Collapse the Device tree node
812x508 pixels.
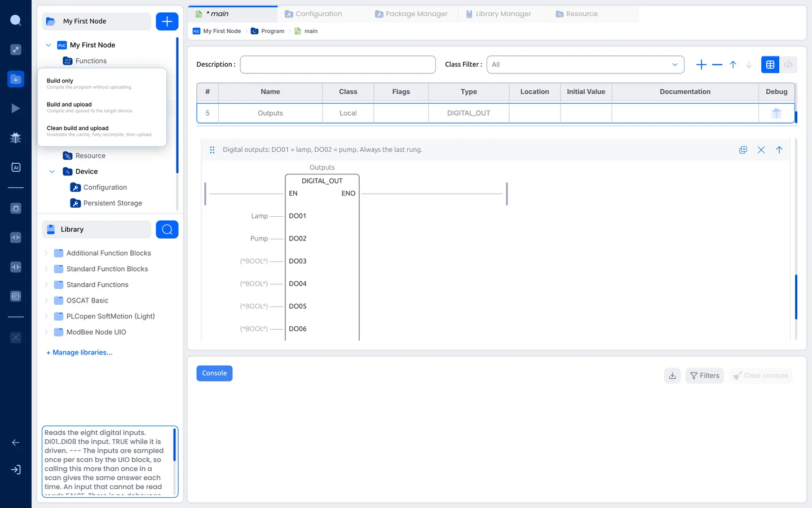(52, 172)
